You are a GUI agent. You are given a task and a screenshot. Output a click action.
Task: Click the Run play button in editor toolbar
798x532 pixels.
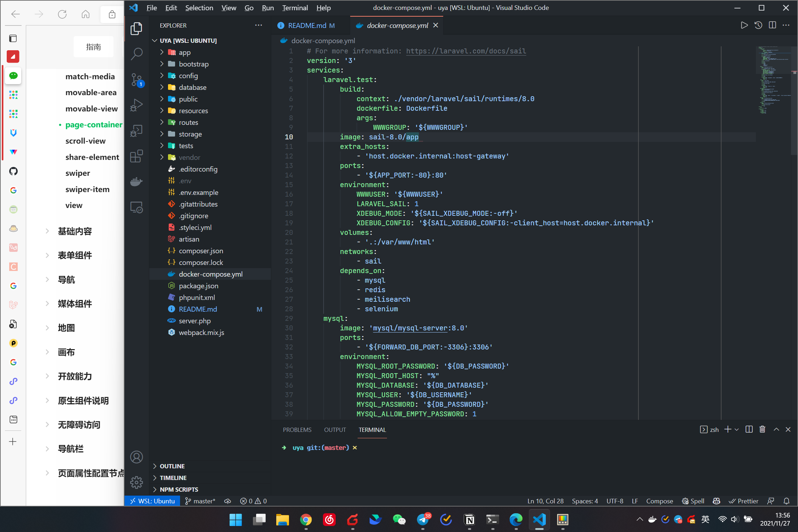744,25
